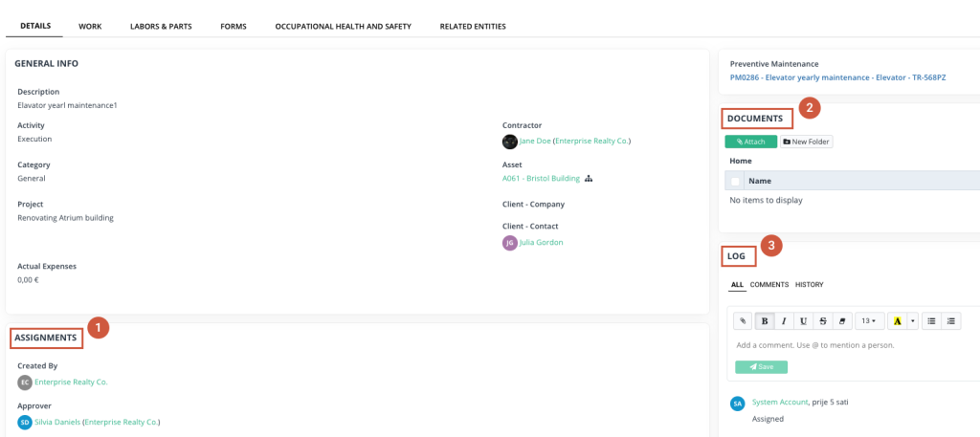This screenshot has width=980, height=437.
Task: Save the log comment
Action: click(761, 367)
